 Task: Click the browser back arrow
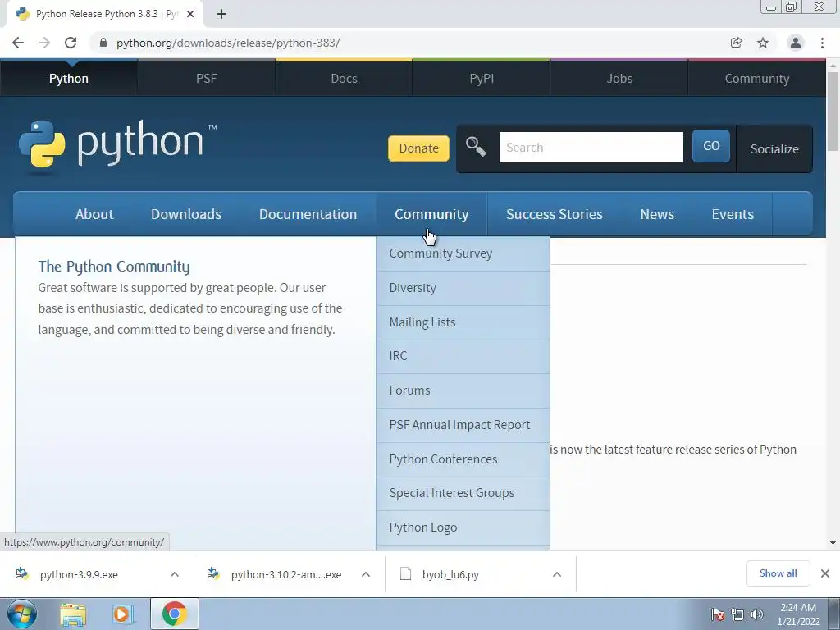click(18, 43)
